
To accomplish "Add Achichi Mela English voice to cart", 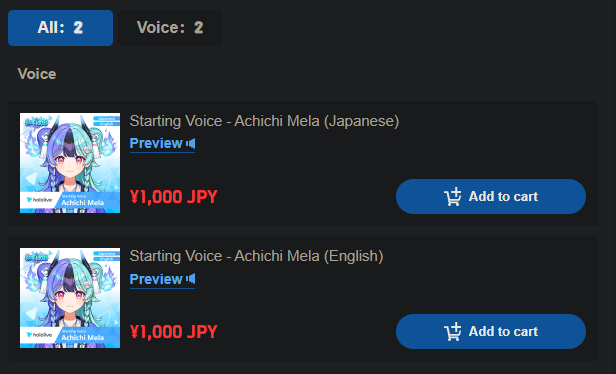I will point(491,332).
